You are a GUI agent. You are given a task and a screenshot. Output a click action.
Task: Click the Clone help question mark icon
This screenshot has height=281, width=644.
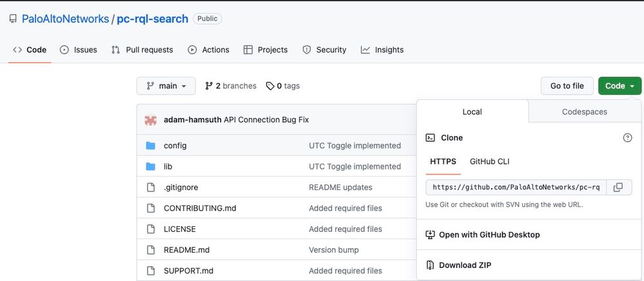tap(627, 138)
